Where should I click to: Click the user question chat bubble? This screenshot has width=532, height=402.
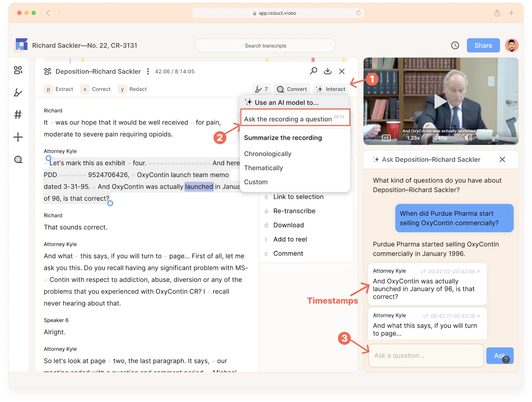point(454,218)
